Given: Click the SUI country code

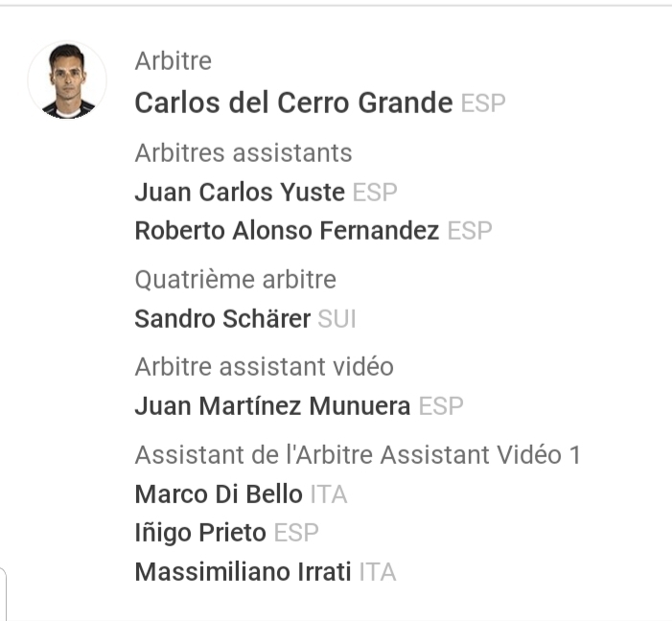Looking at the screenshot, I should click(x=337, y=319).
